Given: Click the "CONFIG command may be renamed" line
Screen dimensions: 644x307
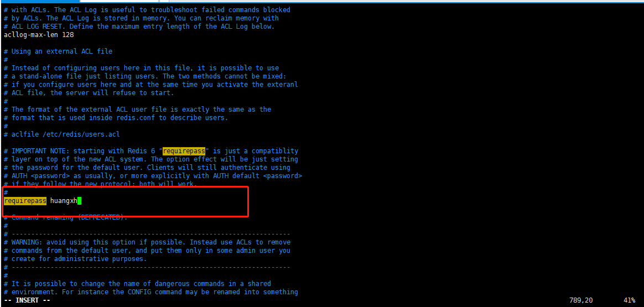Looking at the screenshot, I should pyautogui.click(x=150, y=292).
